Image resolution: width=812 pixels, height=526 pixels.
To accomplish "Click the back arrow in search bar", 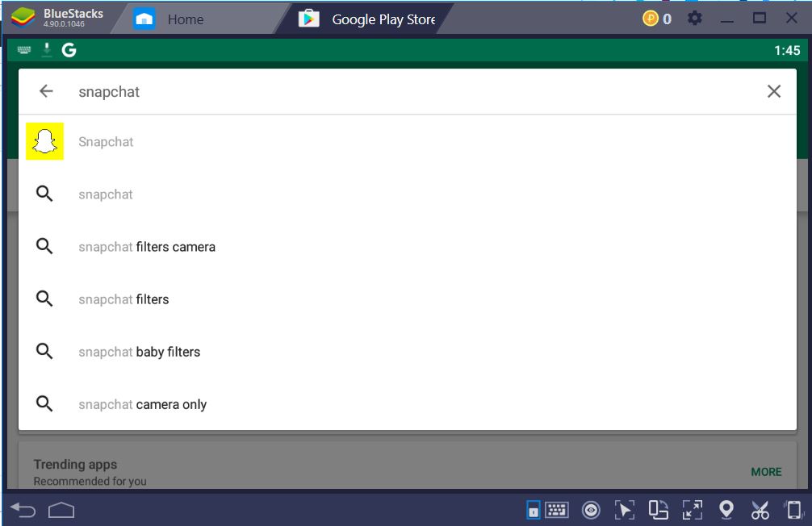I will pyautogui.click(x=46, y=91).
